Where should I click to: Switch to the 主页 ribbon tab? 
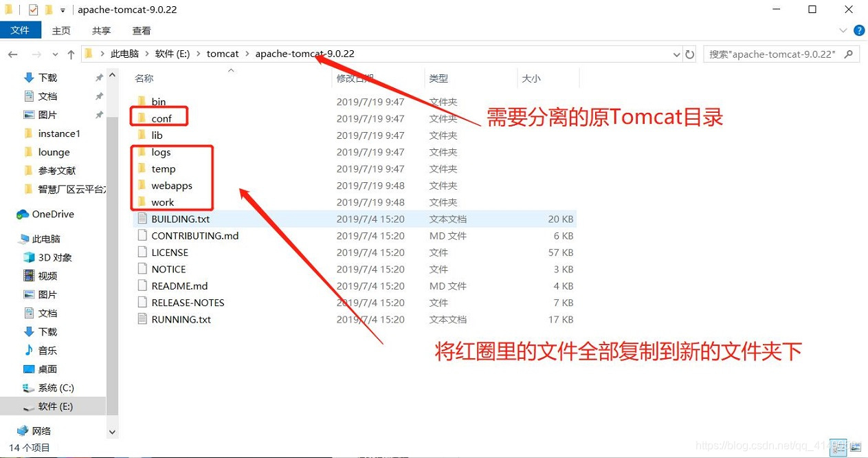[x=61, y=30]
